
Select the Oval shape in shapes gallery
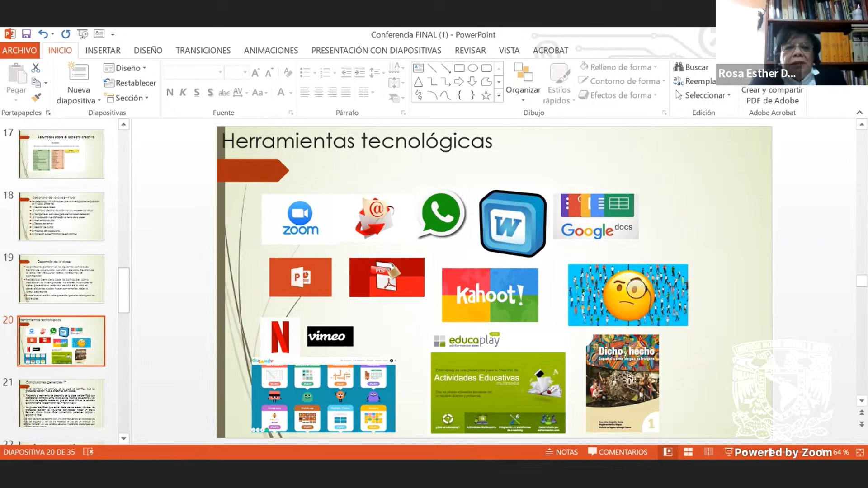point(473,68)
